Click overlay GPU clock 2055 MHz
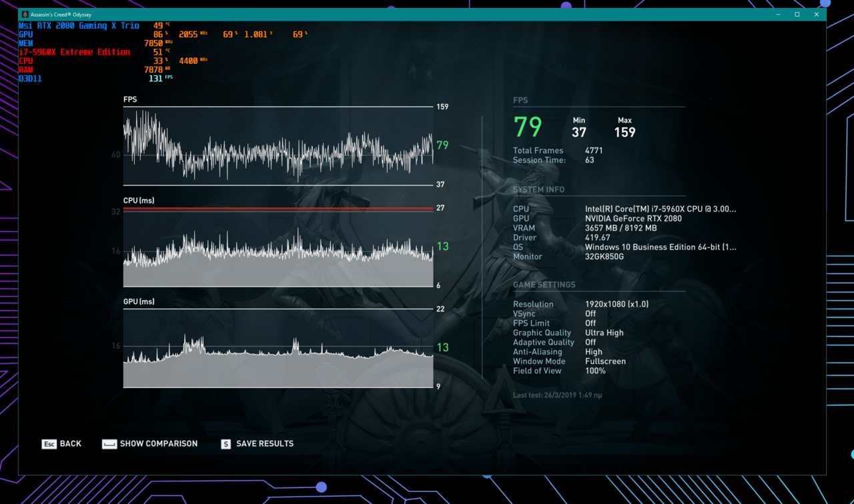Viewport: 854px width, 504px height. tap(193, 34)
